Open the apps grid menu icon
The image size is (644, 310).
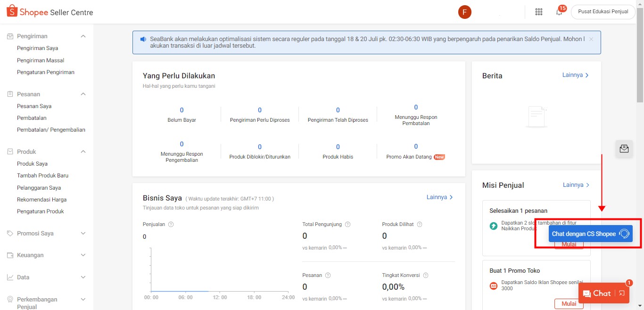click(539, 12)
